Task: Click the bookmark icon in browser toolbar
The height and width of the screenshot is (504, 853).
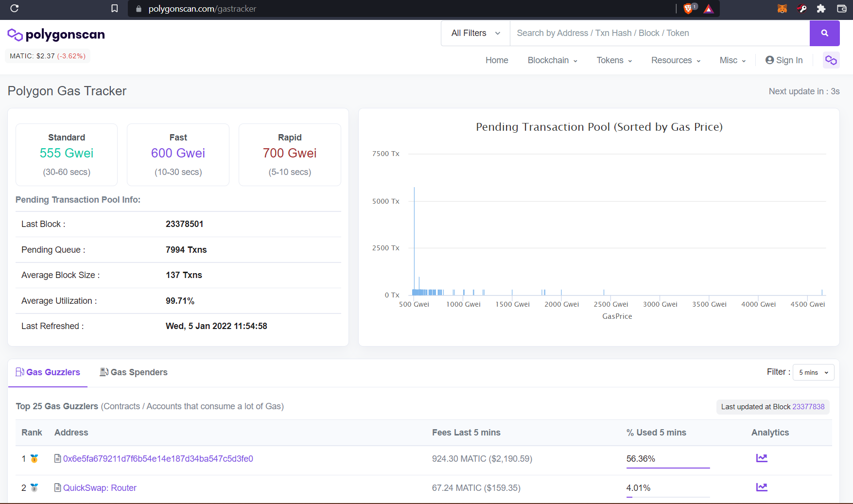Action: [114, 8]
